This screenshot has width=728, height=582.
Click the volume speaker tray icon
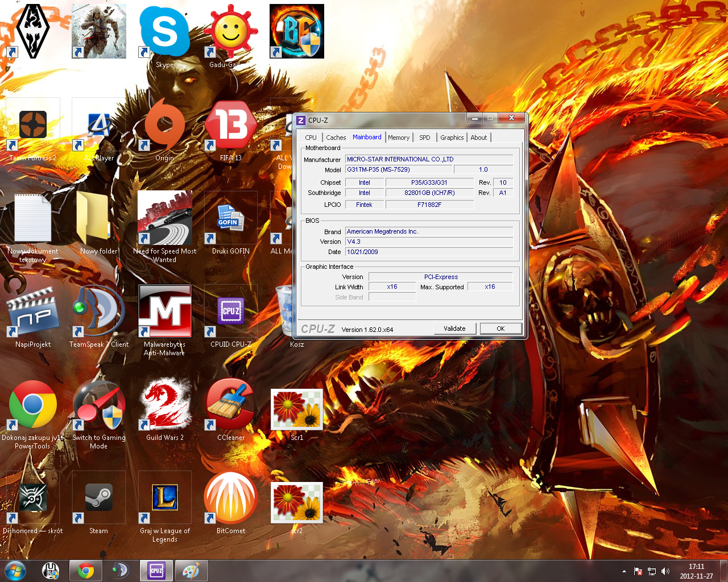665,571
